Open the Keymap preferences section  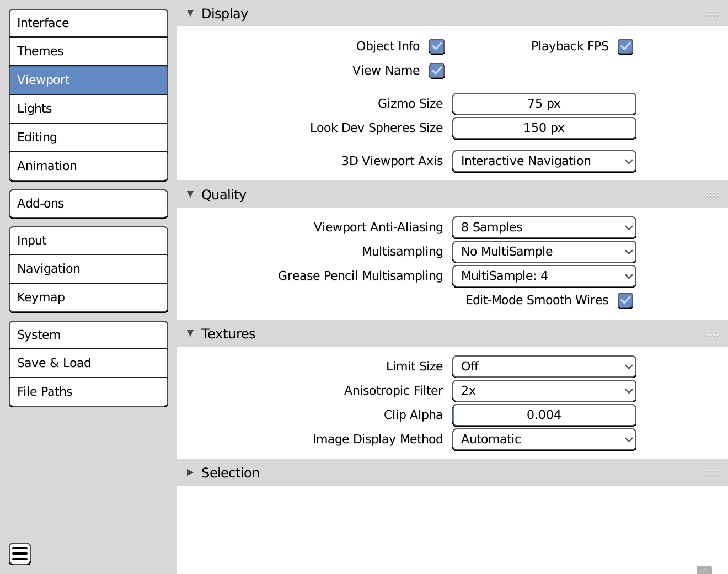(x=88, y=297)
